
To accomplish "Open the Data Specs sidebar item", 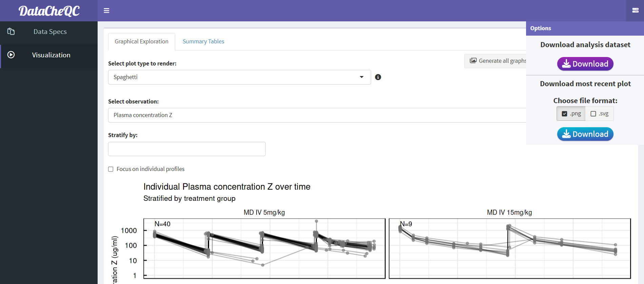I will point(49,32).
